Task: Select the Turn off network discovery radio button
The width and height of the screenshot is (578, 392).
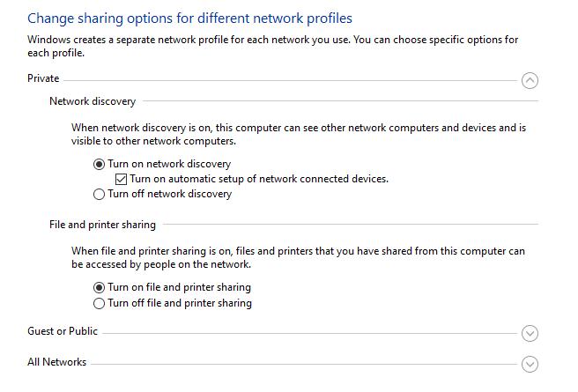Action: pyautogui.click(x=100, y=194)
